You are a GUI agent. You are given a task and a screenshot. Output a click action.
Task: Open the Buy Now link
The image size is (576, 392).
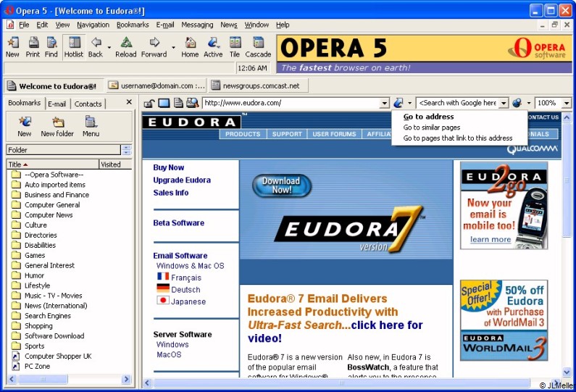point(169,167)
